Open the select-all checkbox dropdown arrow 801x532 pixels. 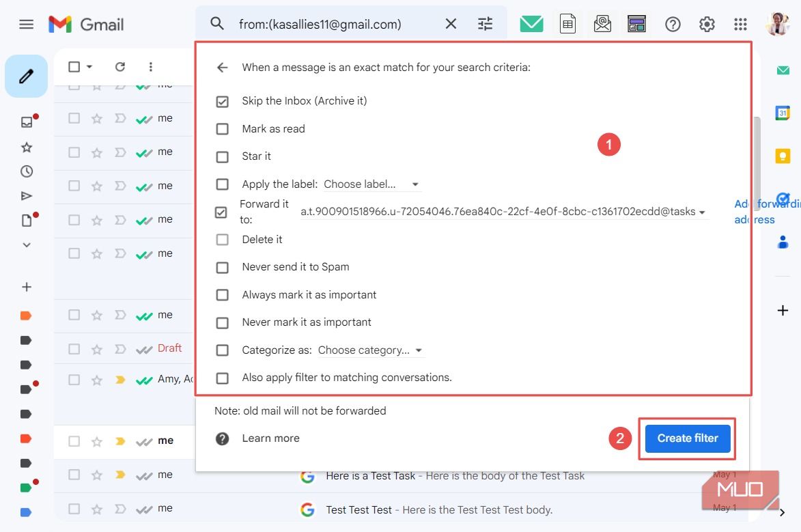tap(89, 66)
